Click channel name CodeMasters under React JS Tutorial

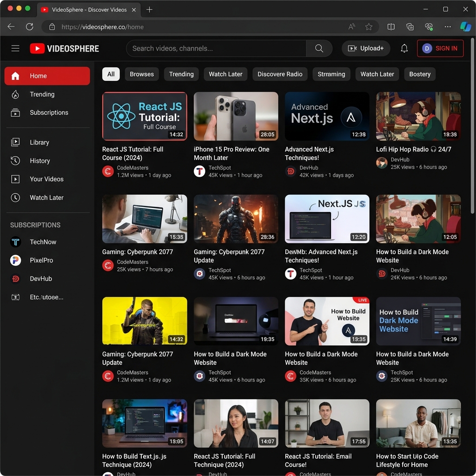tap(132, 168)
